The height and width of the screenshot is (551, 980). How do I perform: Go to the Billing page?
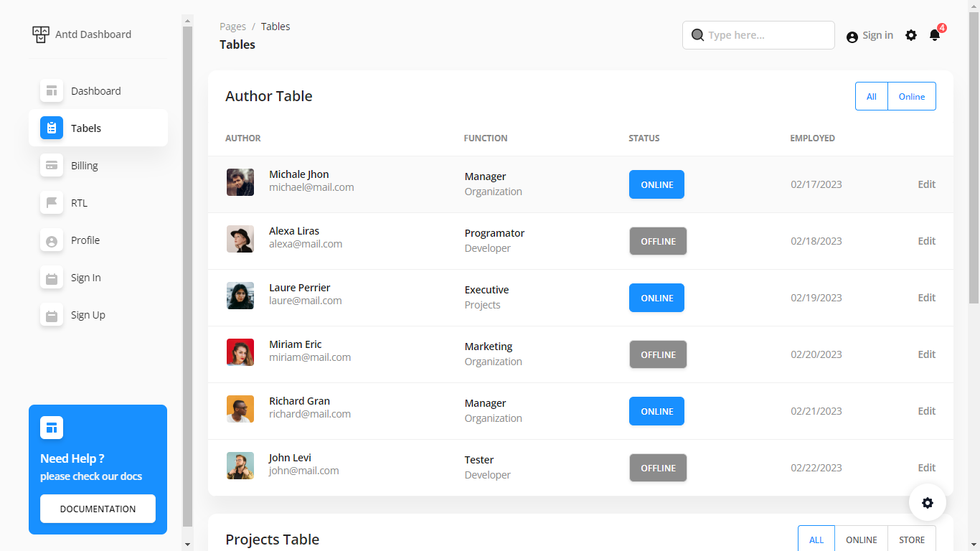pyautogui.click(x=98, y=166)
